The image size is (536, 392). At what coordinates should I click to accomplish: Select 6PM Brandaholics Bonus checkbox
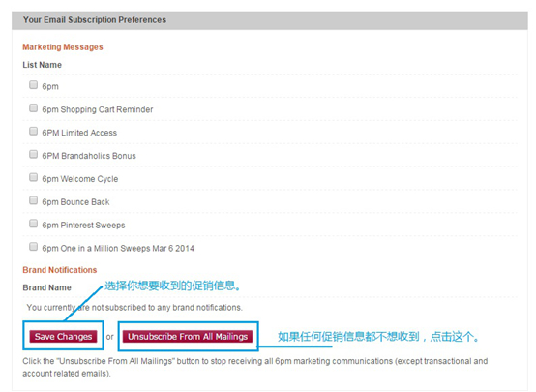click(x=33, y=154)
